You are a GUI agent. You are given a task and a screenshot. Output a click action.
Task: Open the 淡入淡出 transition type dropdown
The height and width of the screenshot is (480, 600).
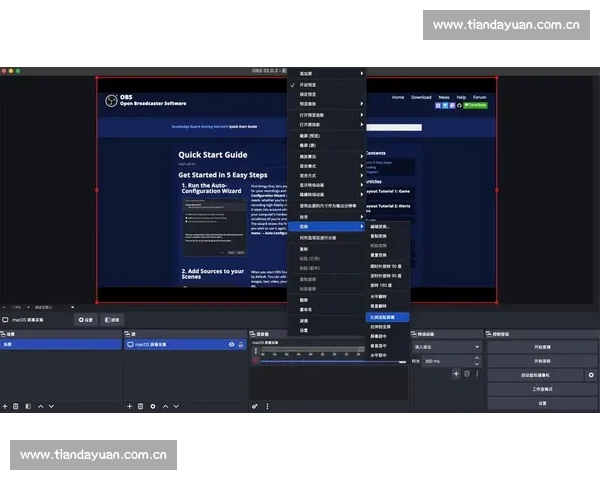coord(447,347)
